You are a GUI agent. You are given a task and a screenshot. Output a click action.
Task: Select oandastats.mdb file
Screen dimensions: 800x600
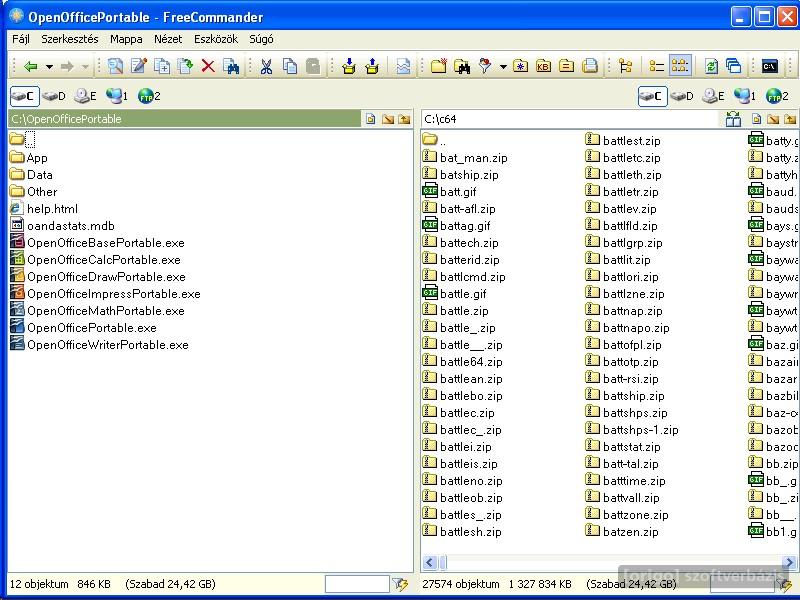click(62, 226)
